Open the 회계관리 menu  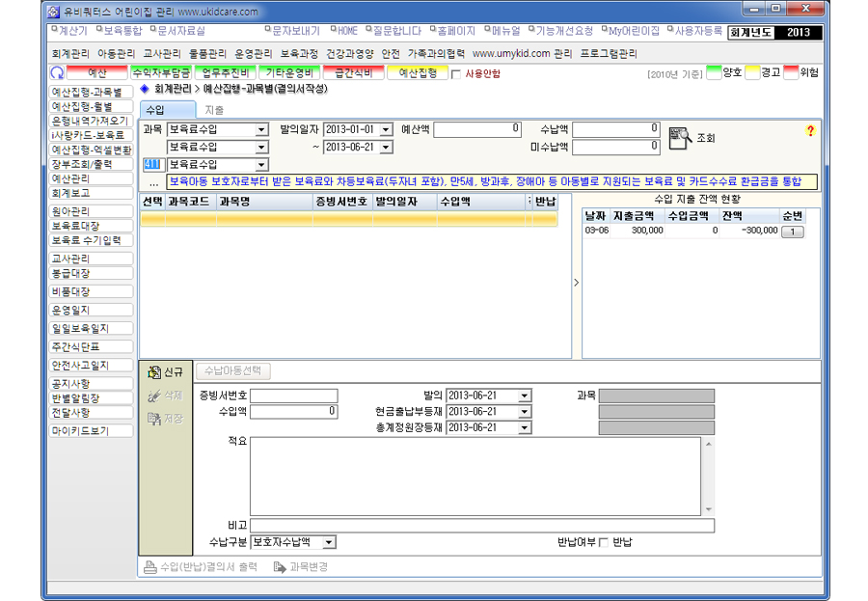70,54
